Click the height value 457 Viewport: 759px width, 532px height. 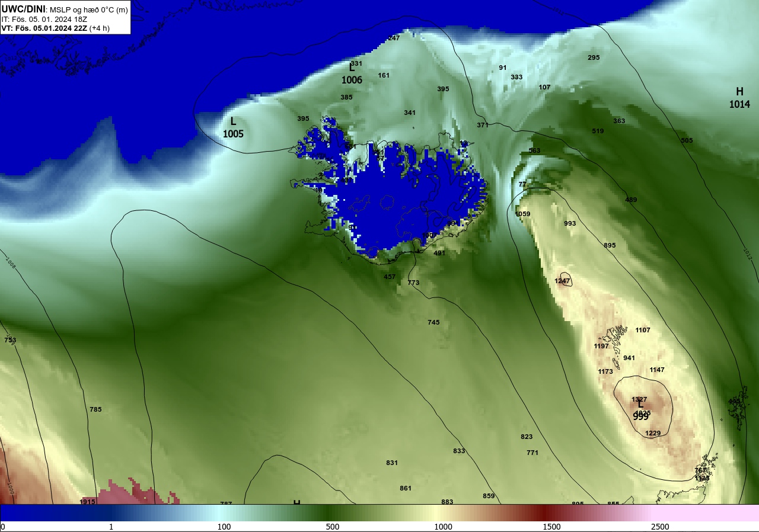[390, 277]
